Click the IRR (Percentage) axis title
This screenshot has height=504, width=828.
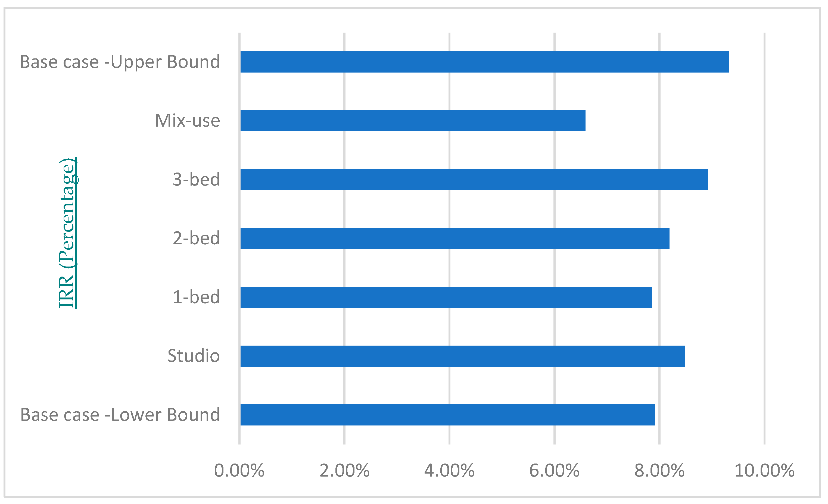click(x=67, y=233)
